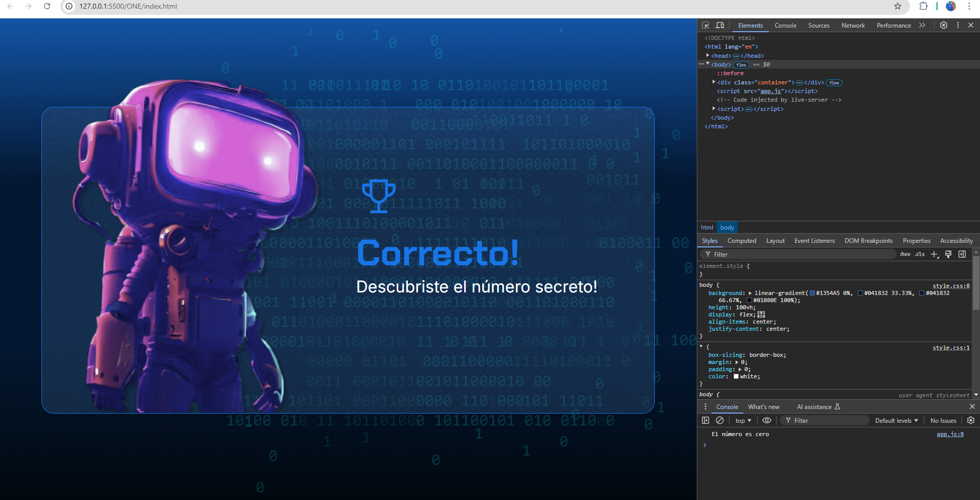Screen dimensions: 980x500
Task: Toggle the device toolbar icon
Action: [x=720, y=25]
